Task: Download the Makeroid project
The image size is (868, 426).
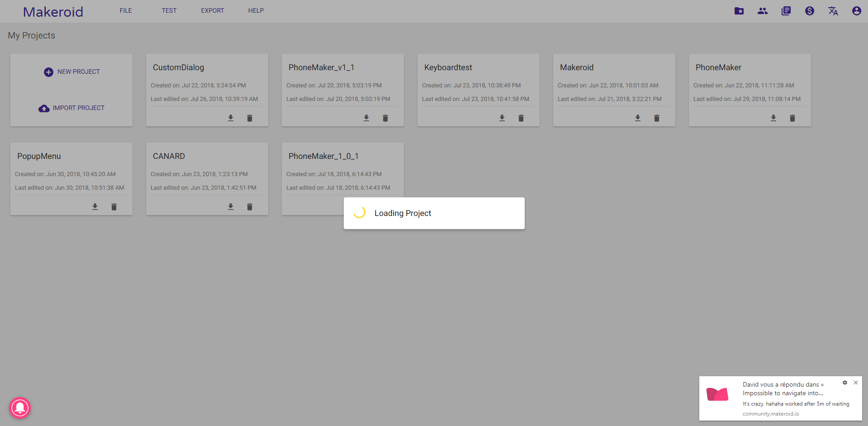Action: (x=638, y=118)
